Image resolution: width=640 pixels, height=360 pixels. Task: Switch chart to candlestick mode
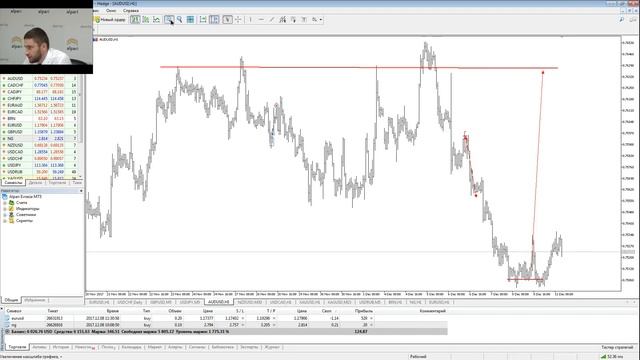pyautogui.click(x=146, y=20)
